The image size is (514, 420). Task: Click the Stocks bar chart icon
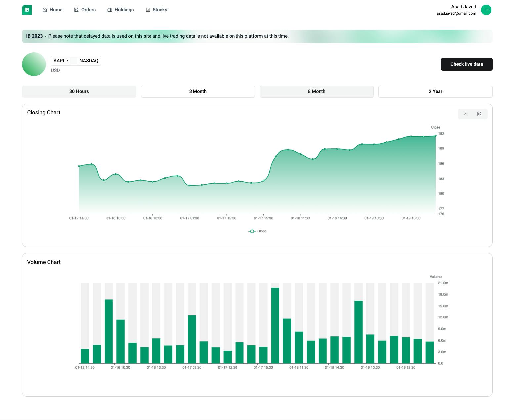click(148, 10)
